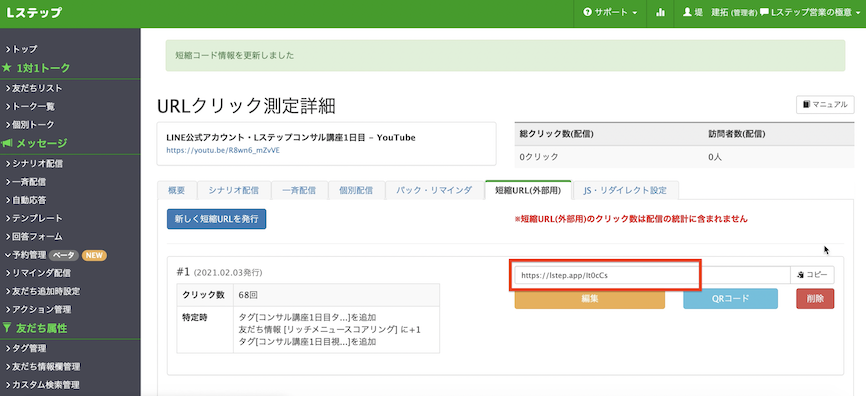Click the lstep.app short URL field
The width and height of the screenshot is (866, 396).
coord(652,274)
